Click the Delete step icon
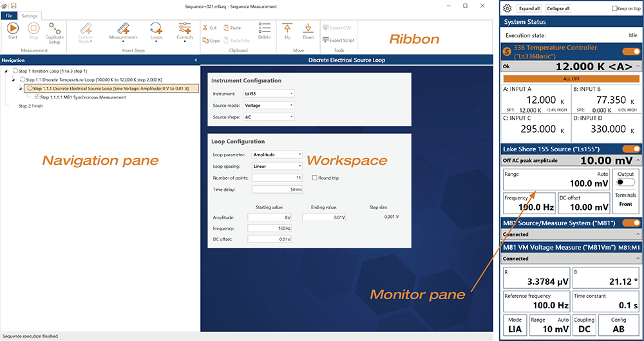The height and width of the screenshot is (341, 644). [x=264, y=30]
